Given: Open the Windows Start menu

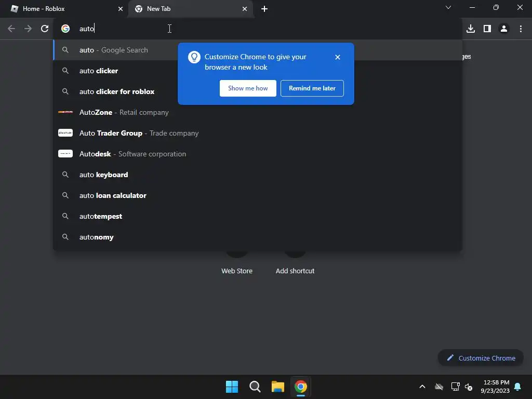Looking at the screenshot, I should 232,387.
